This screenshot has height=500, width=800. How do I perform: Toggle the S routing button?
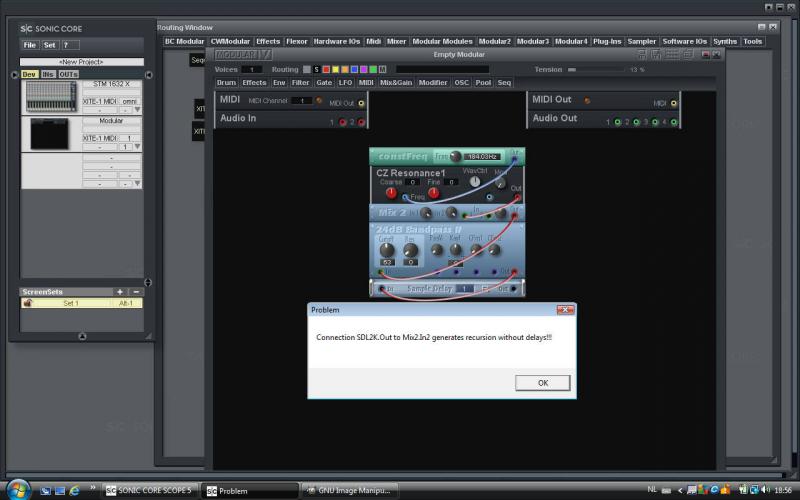pyautogui.click(x=316, y=69)
